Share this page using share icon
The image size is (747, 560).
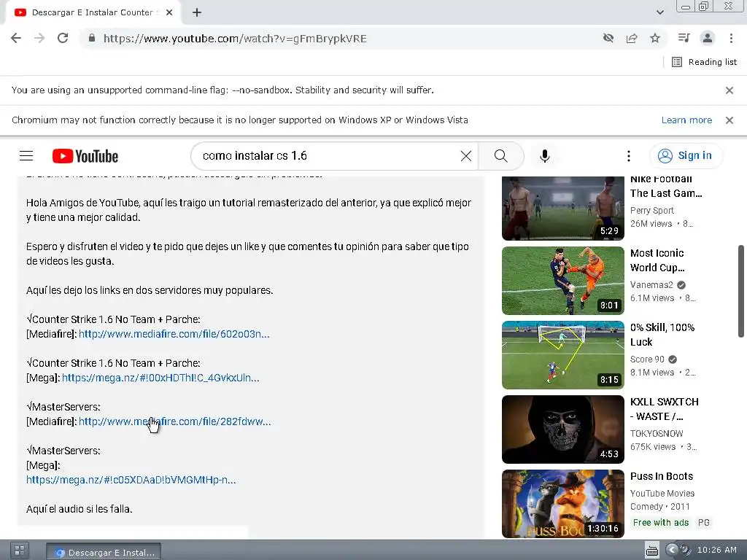632,38
